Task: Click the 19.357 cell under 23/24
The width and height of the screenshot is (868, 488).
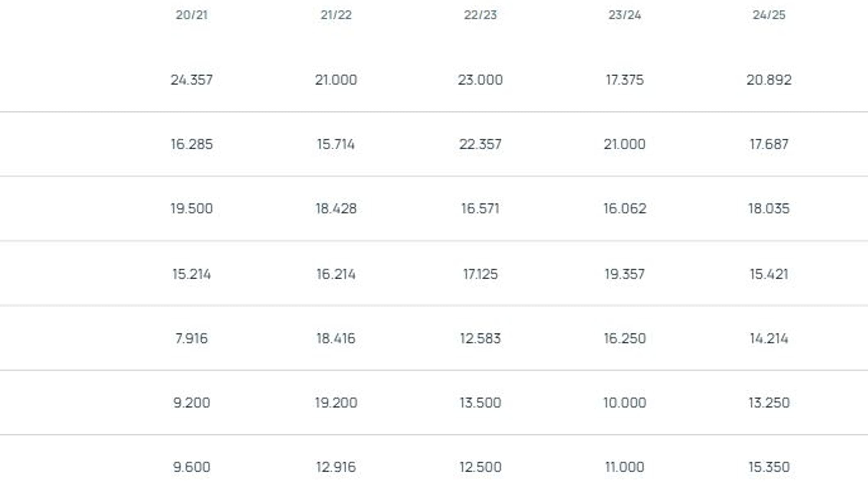Action: pos(625,274)
